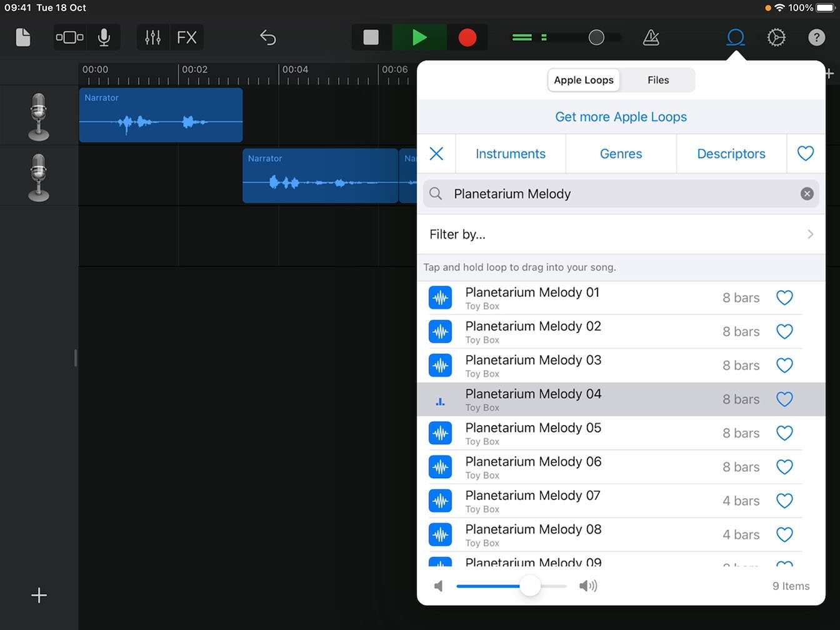Image resolution: width=840 pixels, height=630 pixels.
Task: Undo the last action
Action: pos(267,37)
